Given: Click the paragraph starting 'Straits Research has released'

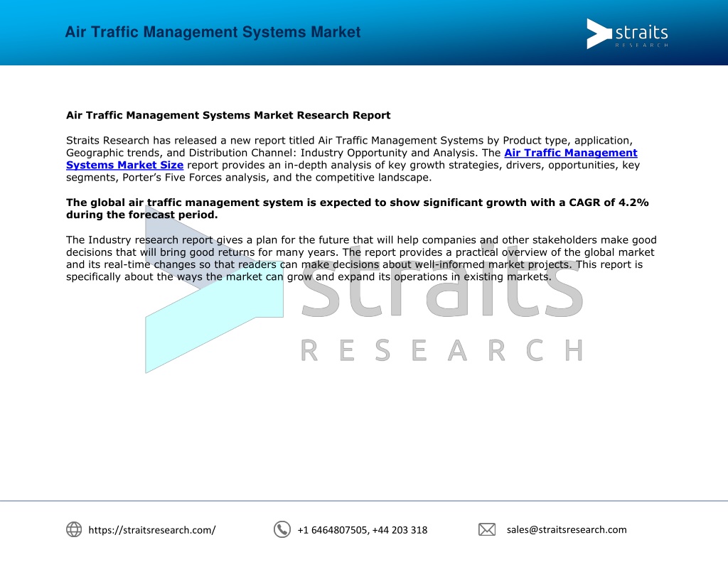Looking at the screenshot, I should 353,158.
